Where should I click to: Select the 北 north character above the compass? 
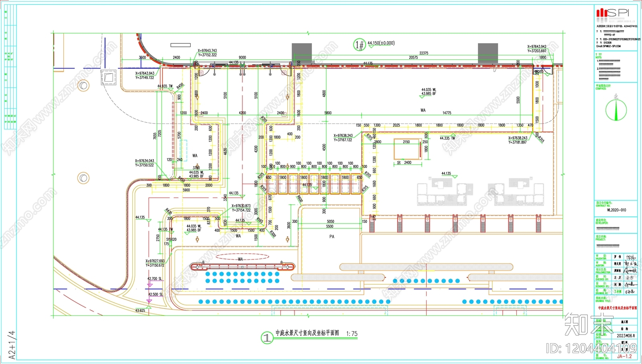pyautogui.click(x=616, y=97)
